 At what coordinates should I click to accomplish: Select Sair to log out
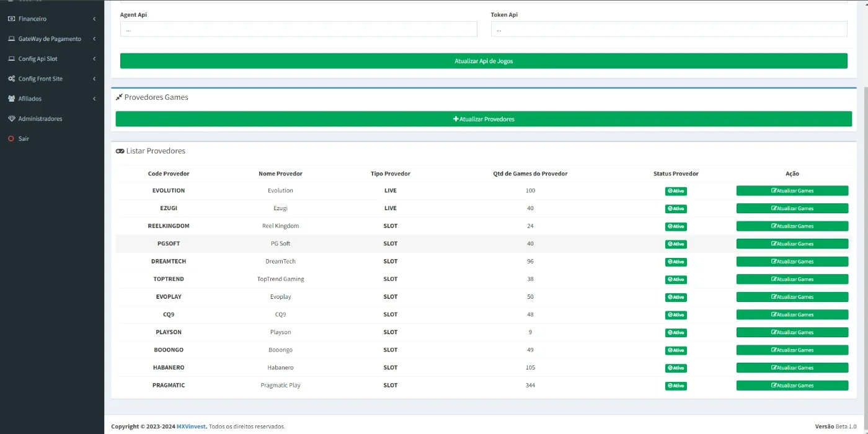point(52,139)
